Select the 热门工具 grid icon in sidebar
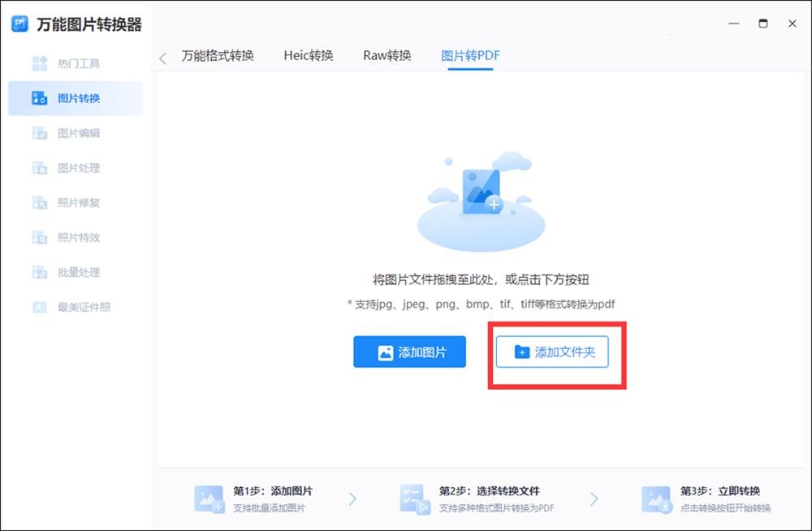This screenshot has width=812, height=531. click(39, 63)
